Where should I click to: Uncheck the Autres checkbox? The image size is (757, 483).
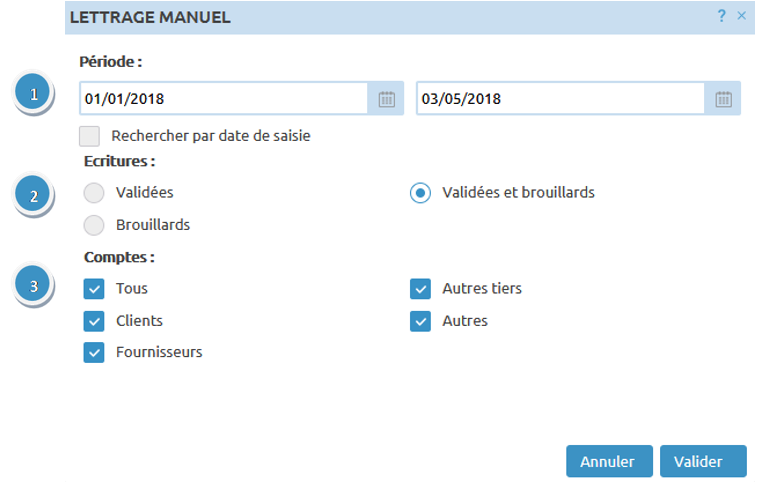[x=421, y=321]
